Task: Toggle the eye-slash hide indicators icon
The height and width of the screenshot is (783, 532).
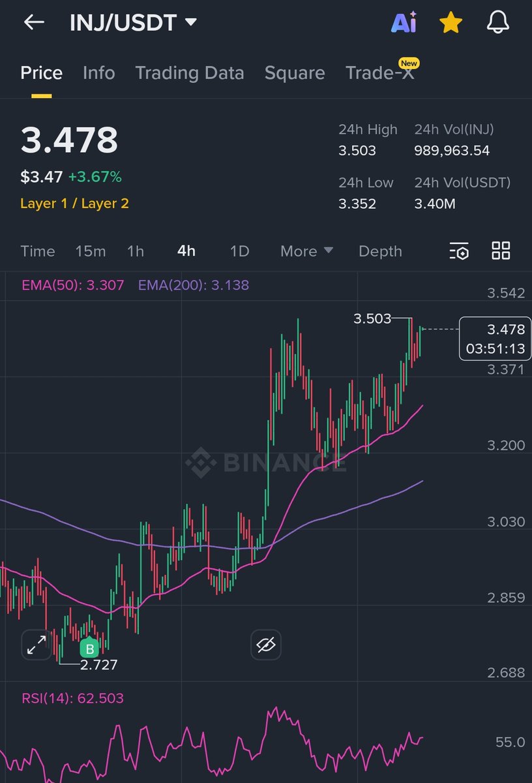Action: (x=266, y=645)
